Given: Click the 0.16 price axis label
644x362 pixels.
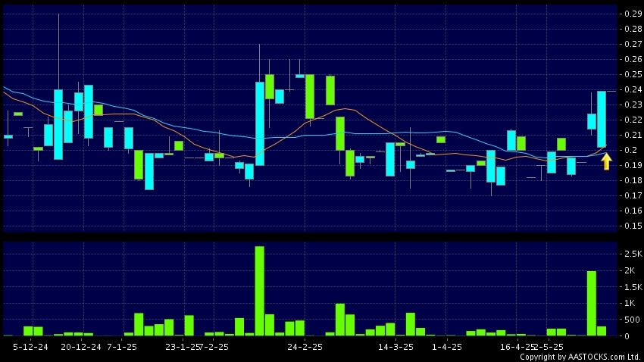Looking at the screenshot, I should pyautogui.click(x=633, y=211).
